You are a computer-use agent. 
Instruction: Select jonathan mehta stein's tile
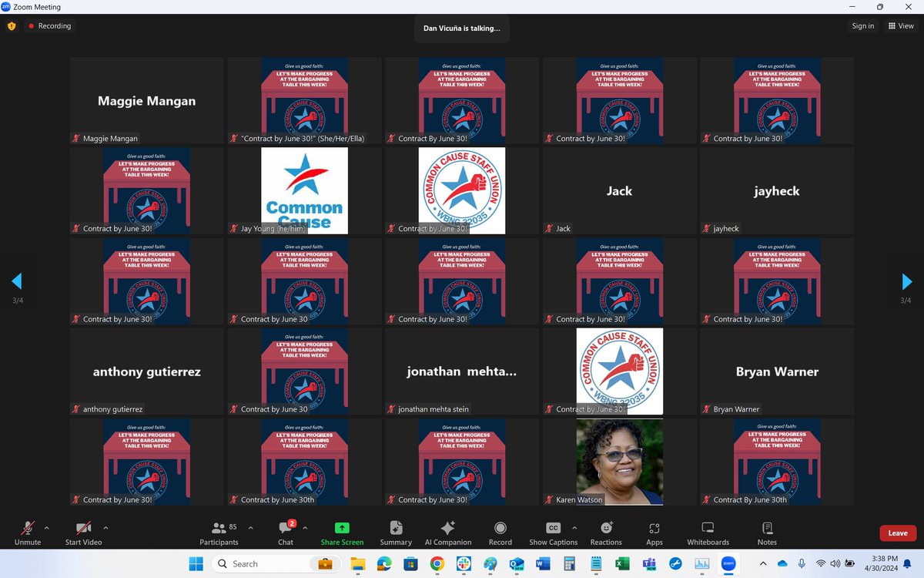point(461,371)
